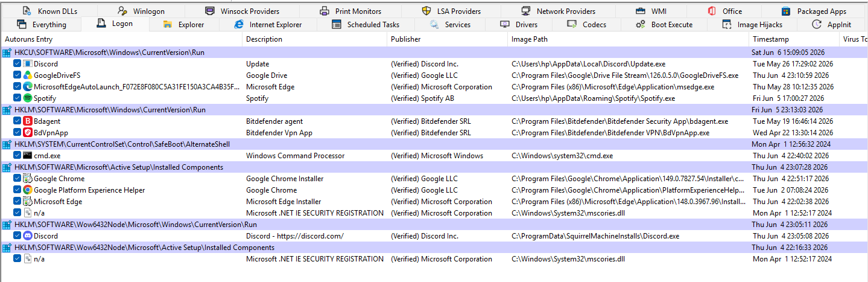The image size is (868, 282).
Task: Toggle the cmd.exe entry checkbox
Action: pyautogui.click(x=17, y=156)
